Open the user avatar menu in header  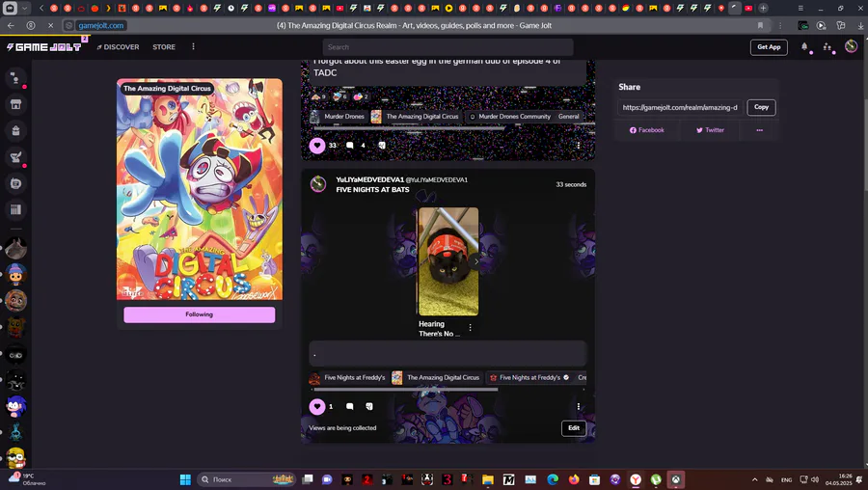coord(851,46)
